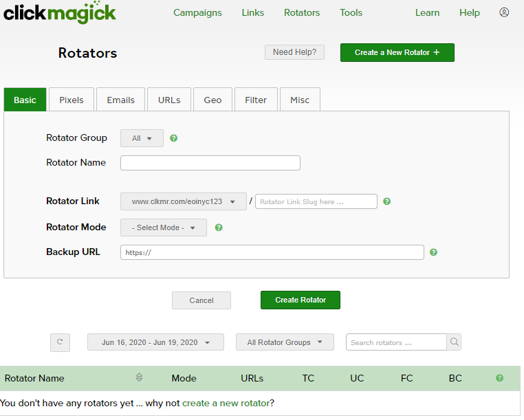
Task: Open the Rotator Group All dropdown
Action: click(x=142, y=138)
